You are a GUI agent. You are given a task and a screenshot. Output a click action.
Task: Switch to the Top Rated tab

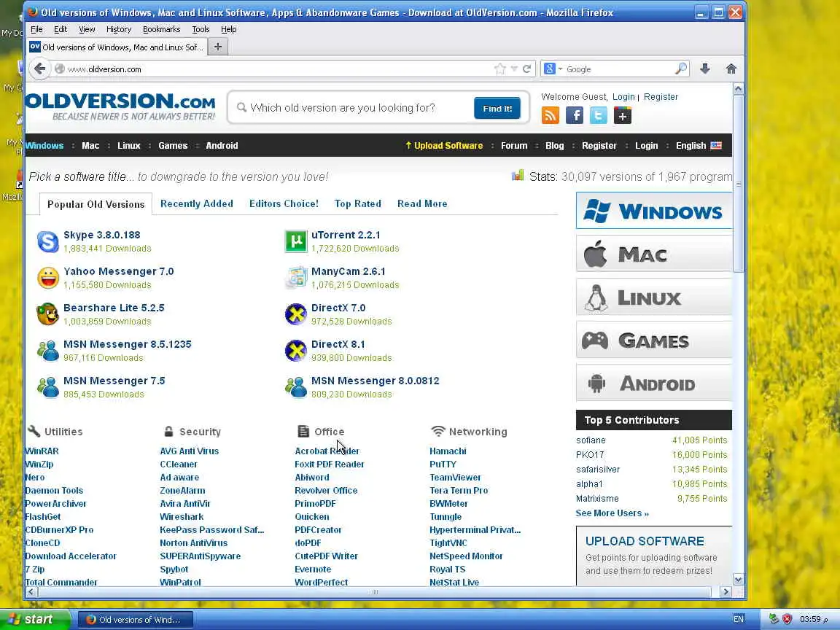click(358, 203)
